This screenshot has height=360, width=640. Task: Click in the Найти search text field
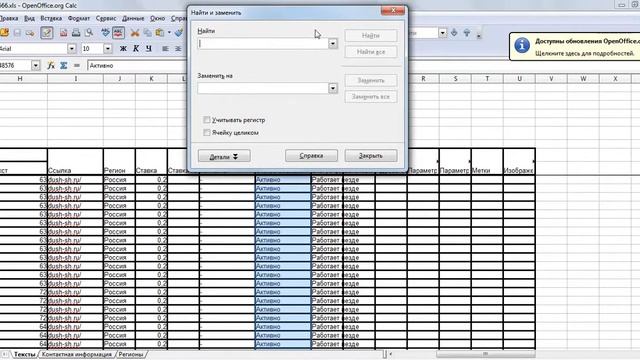point(263,43)
